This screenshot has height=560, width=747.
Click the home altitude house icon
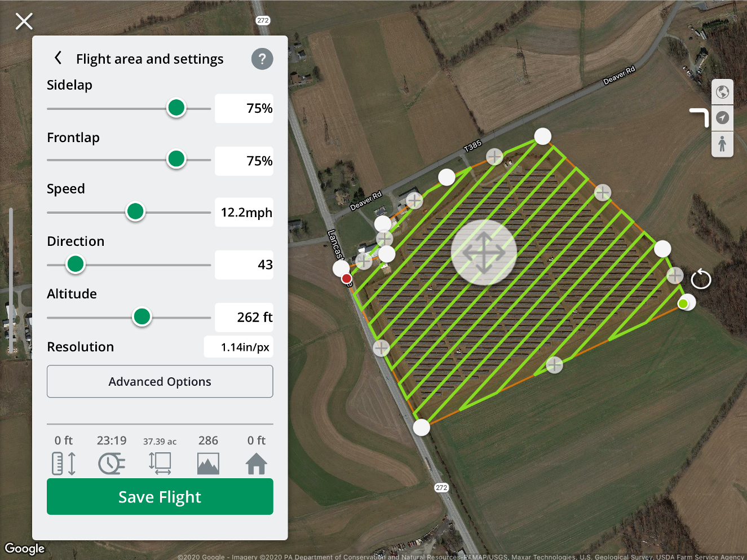point(257,464)
